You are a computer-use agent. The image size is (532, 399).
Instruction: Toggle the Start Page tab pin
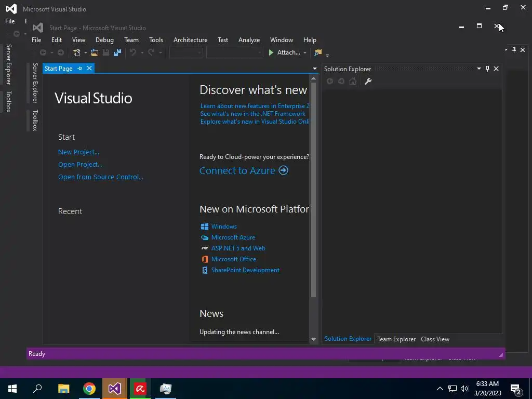click(x=79, y=69)
